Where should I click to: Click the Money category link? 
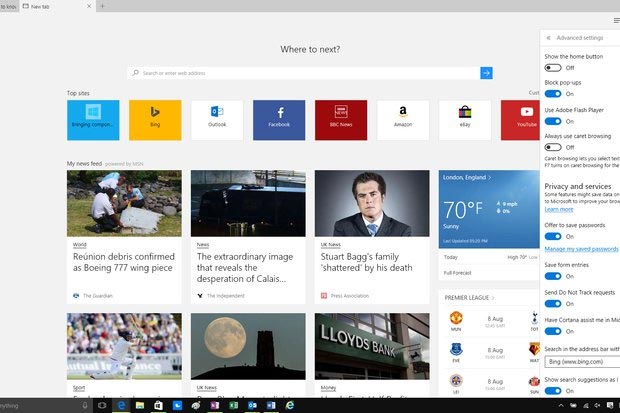pyautogui.click(x=328, y=388)
